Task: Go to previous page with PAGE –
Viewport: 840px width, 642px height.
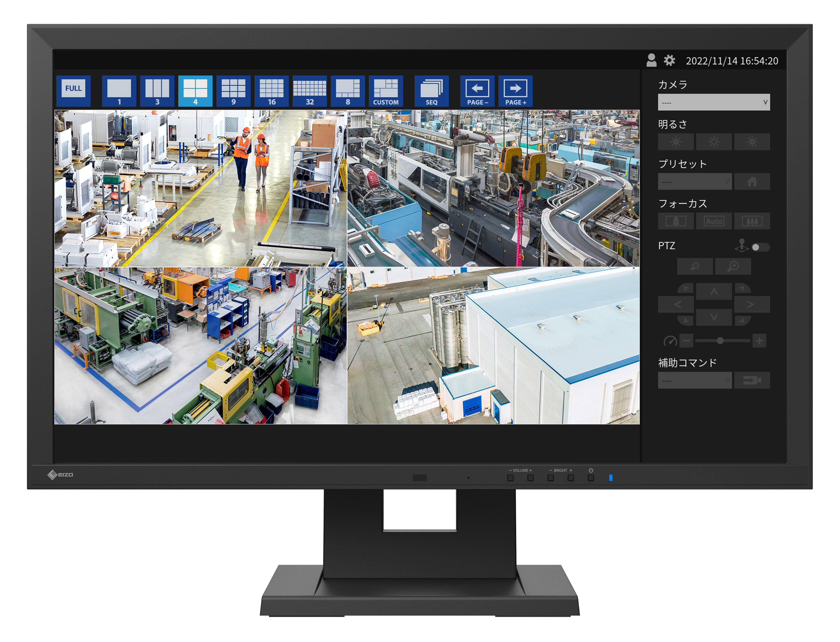Action: pos(477,91)
